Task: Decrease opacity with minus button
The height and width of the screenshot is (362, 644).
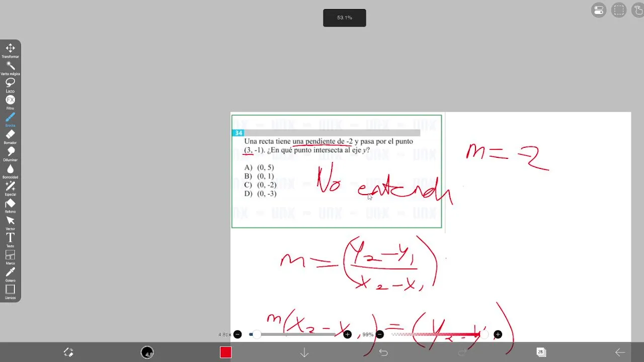Action: pyautogui.click(x=380, y=334)
